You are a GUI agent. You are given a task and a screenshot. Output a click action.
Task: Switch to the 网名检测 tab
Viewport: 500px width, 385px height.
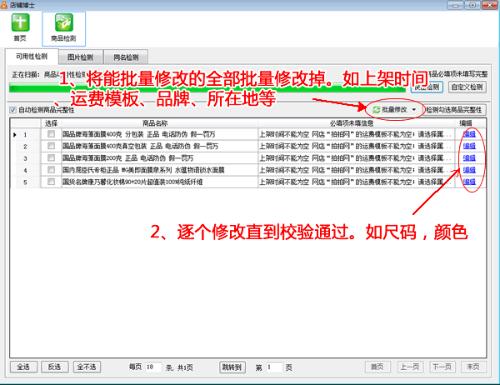126,57
